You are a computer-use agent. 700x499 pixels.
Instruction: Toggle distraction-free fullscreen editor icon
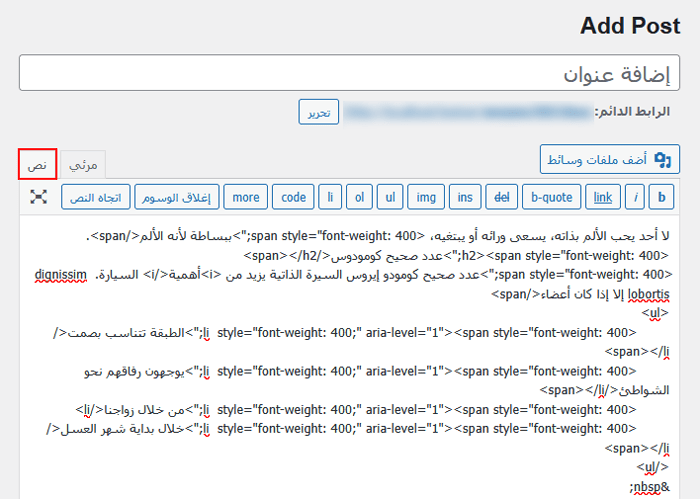(38, 197)
